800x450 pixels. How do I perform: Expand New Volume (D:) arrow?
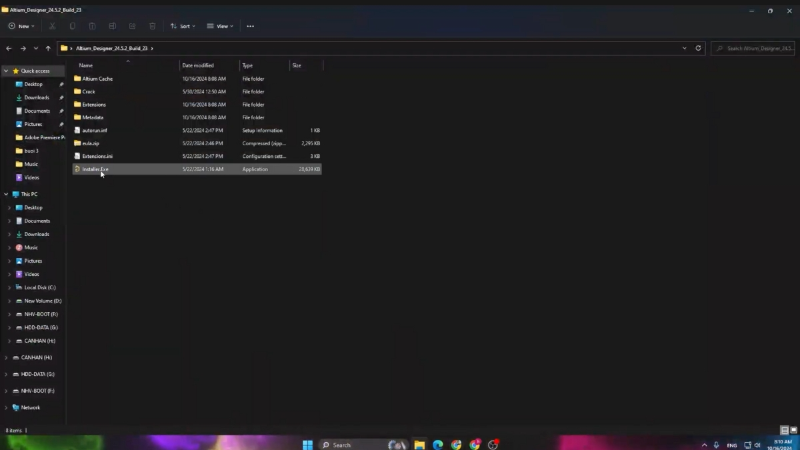pos(9,301)
